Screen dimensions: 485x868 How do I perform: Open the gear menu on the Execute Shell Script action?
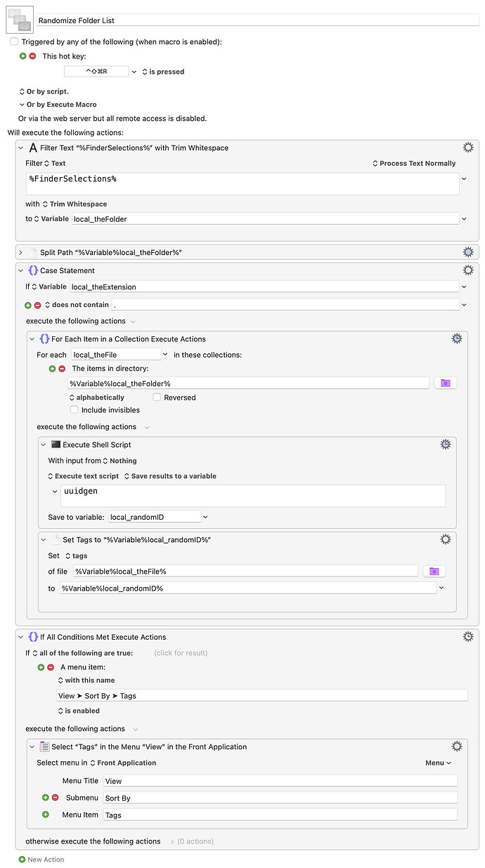point(445,444)
